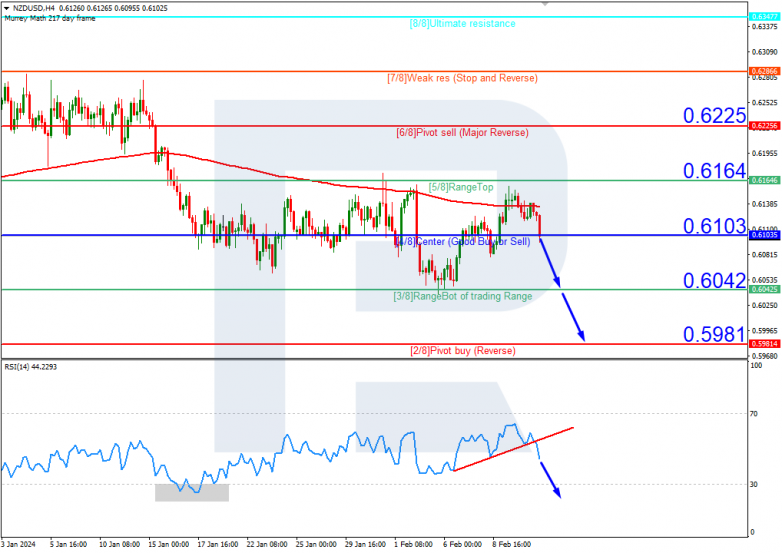
Task: Click the 15 Jan 00:00 time axis label
Action: (x=169, y=545)
